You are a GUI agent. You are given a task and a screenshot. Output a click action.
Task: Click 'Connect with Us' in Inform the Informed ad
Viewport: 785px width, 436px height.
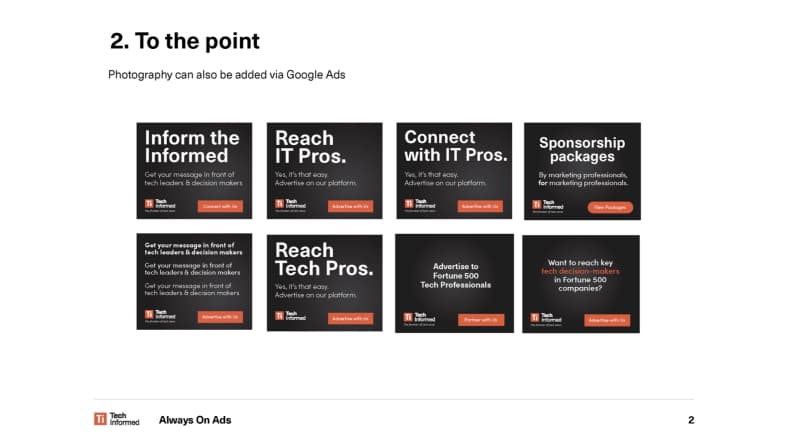pos(220,206)
